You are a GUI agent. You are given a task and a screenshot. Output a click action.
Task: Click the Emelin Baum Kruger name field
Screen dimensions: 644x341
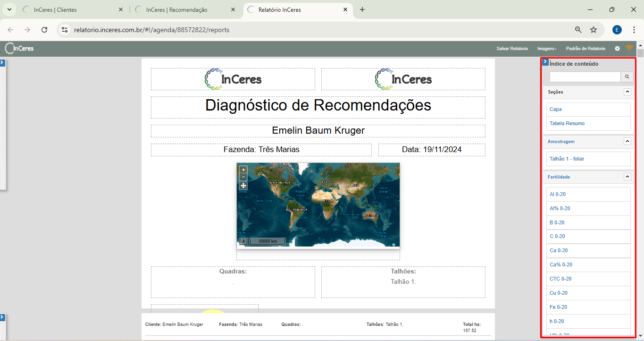tap(318, 131)
